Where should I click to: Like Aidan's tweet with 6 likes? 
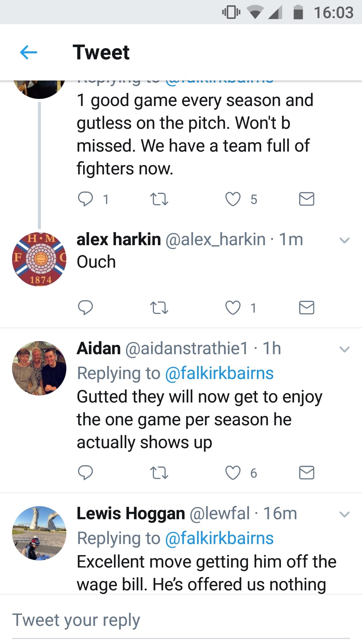233,473
